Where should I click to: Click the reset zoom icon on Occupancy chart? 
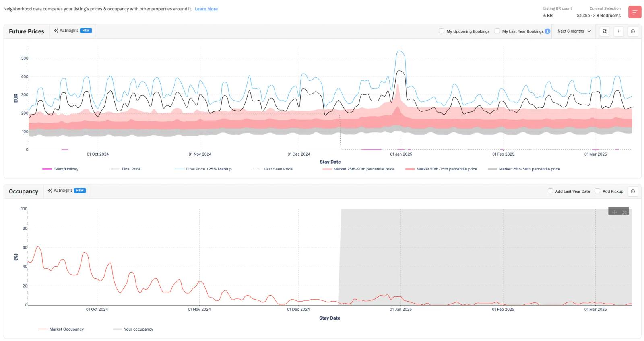tap(625, 212)
